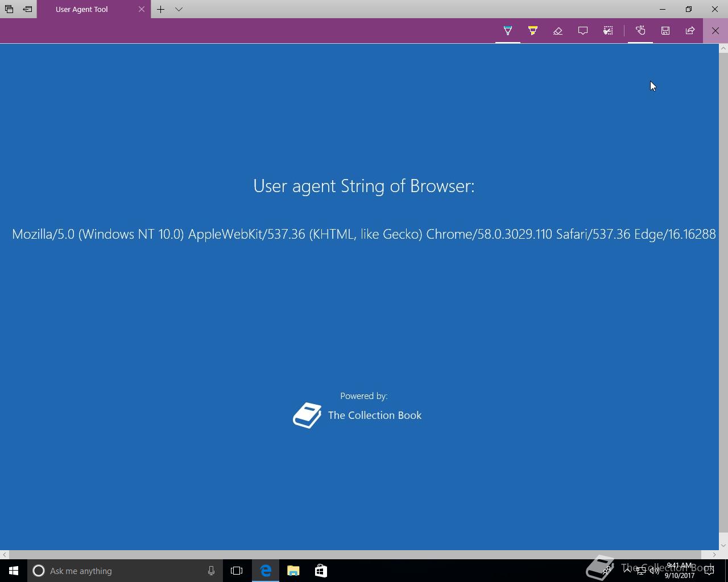Image resolution: width=728 pixels, height=582 pixels.
Task: Open the Action Center notifications
Action: 709,571
